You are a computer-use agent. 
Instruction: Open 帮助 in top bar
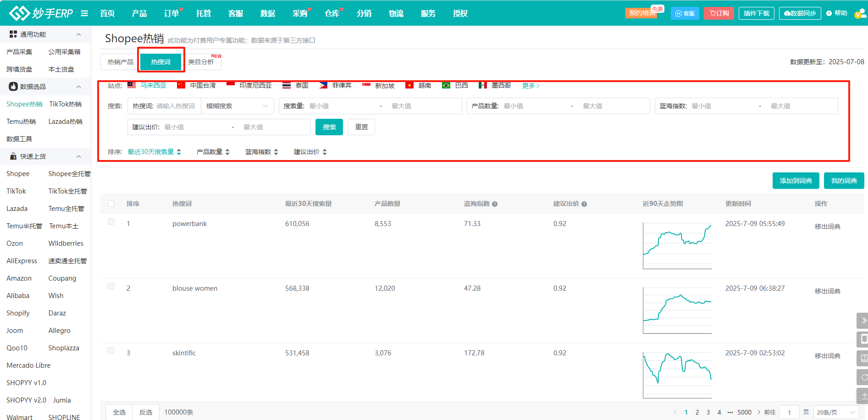[x=837, y=13]
